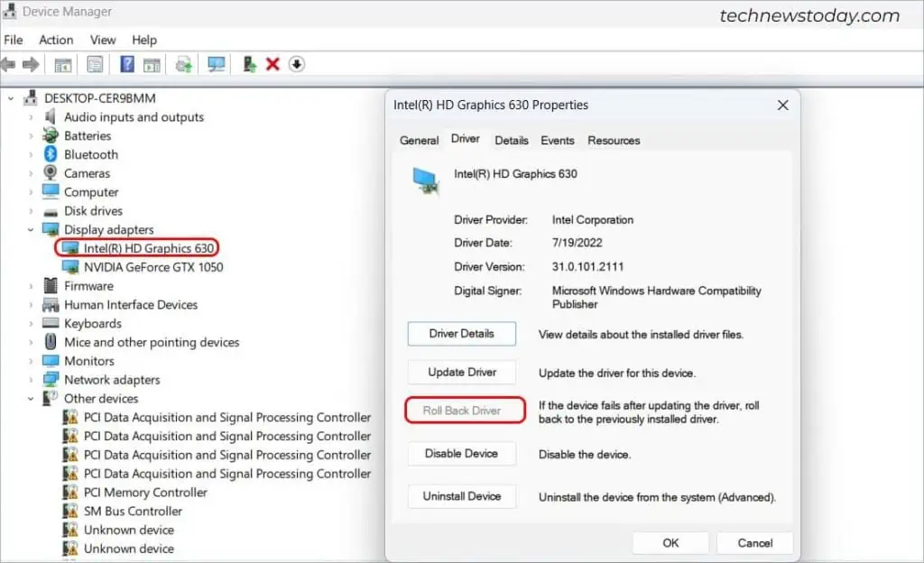Switch to the Events tab
Image resolution: width=924 pixels, height=563 pixels.
[x=557, y=140]
